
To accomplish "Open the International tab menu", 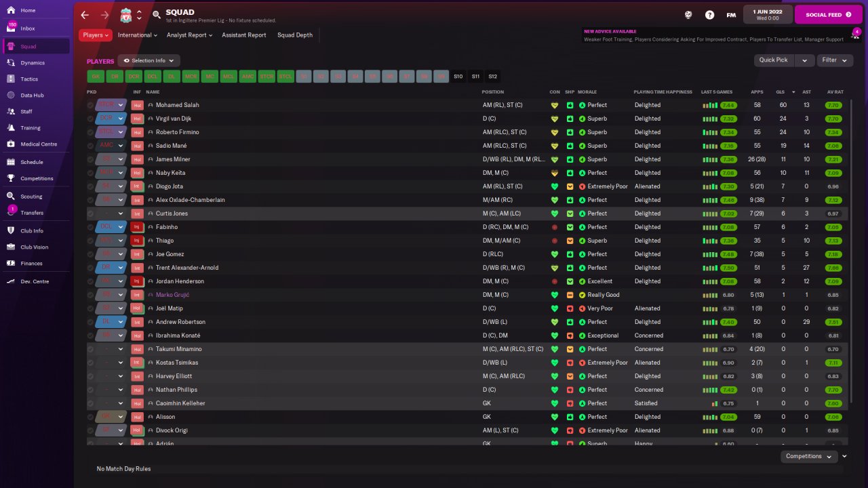I will point(138,35).
